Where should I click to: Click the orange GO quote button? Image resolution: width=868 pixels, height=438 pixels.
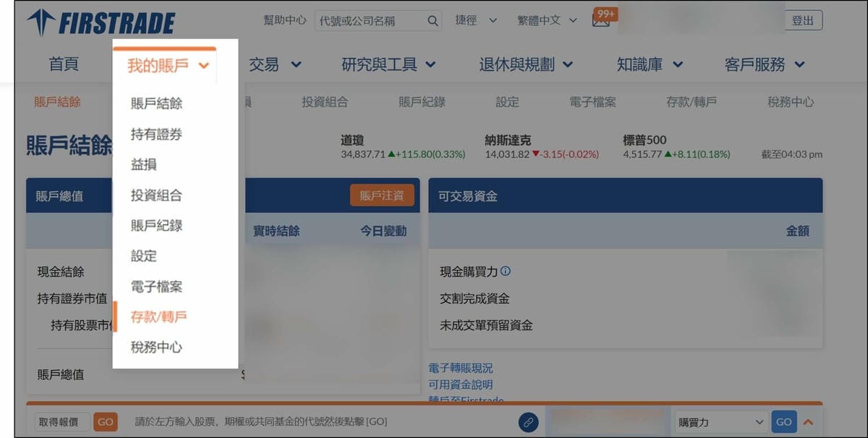(106, 422)
